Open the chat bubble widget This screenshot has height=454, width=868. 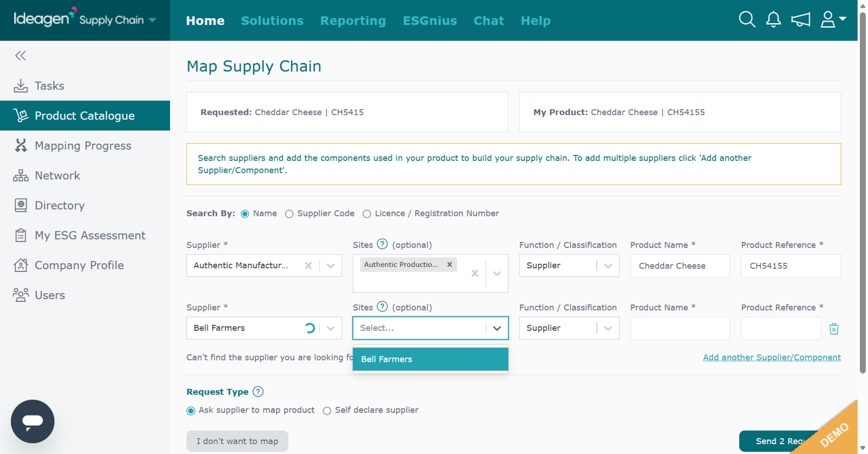[33, 421]
